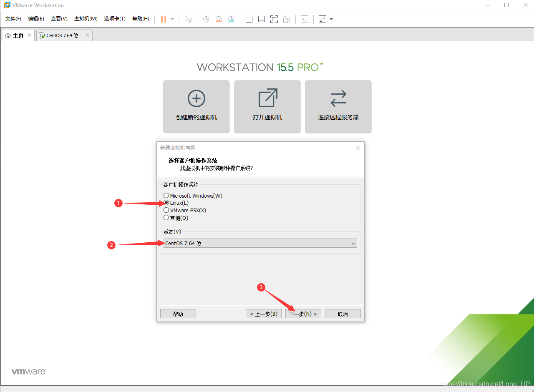Click the VMware Workstation title bar logo

coord(7,5)
